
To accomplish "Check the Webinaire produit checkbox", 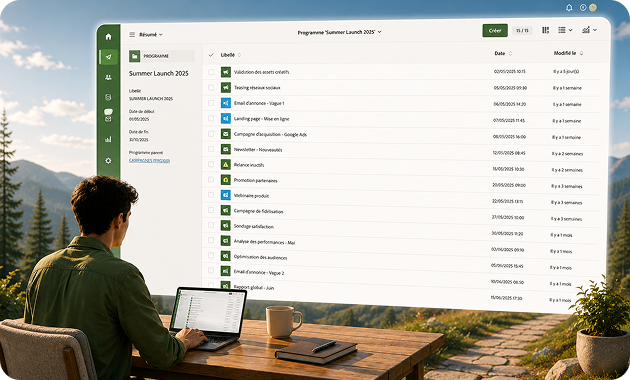I will click(211, 194).
